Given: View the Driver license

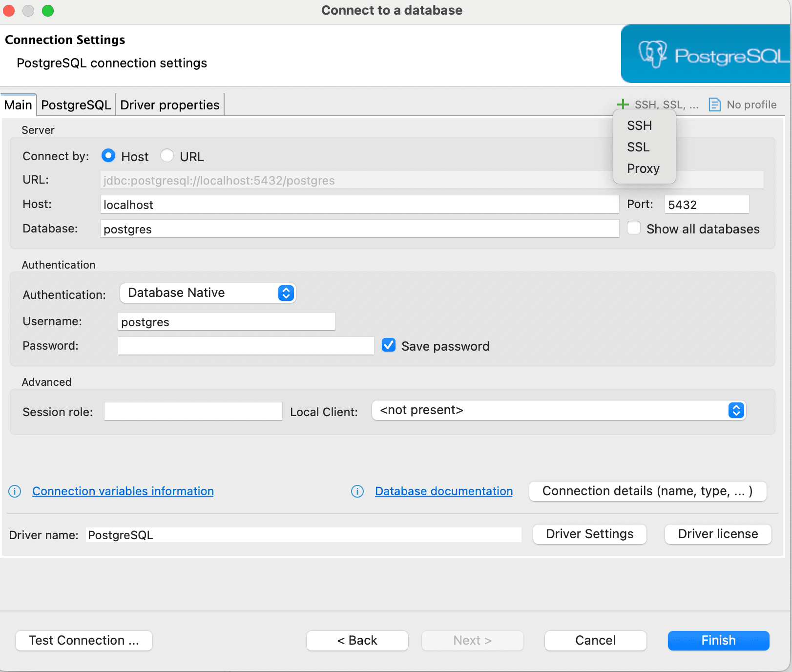Looking at the screenshot, I should pos(718,534).
